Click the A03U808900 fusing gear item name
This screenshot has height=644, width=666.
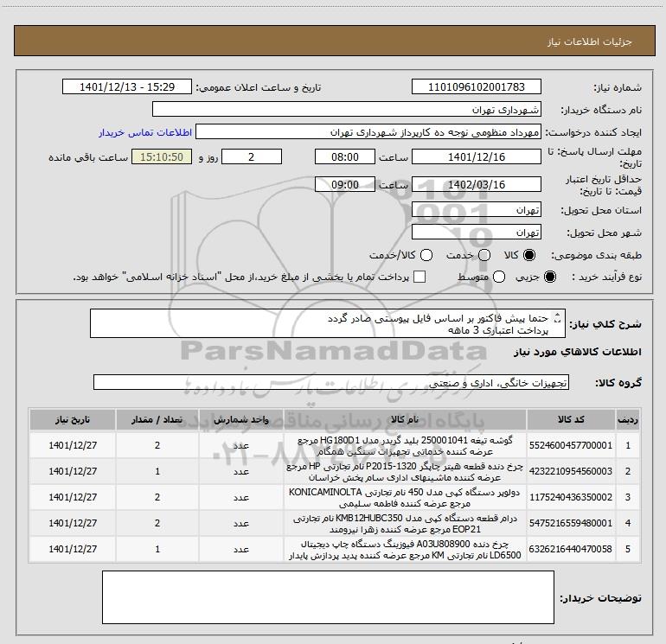[x=405, y=549]
